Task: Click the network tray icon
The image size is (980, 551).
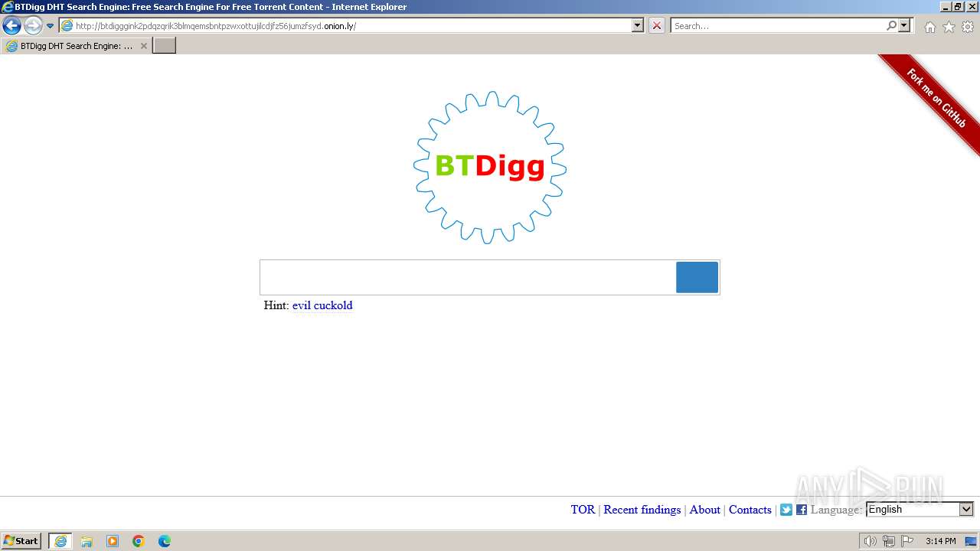Action: (x=889, y=541)
